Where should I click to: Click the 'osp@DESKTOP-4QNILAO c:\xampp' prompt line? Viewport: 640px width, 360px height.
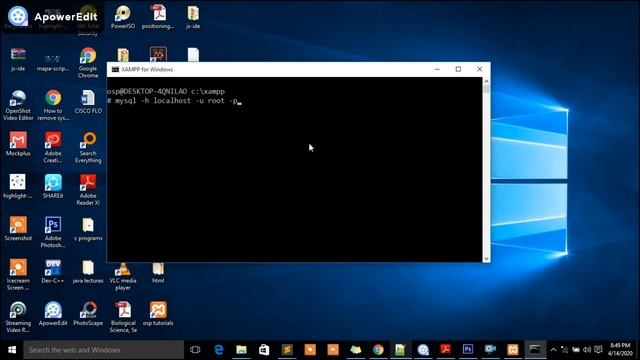click(x=166, y=91)
